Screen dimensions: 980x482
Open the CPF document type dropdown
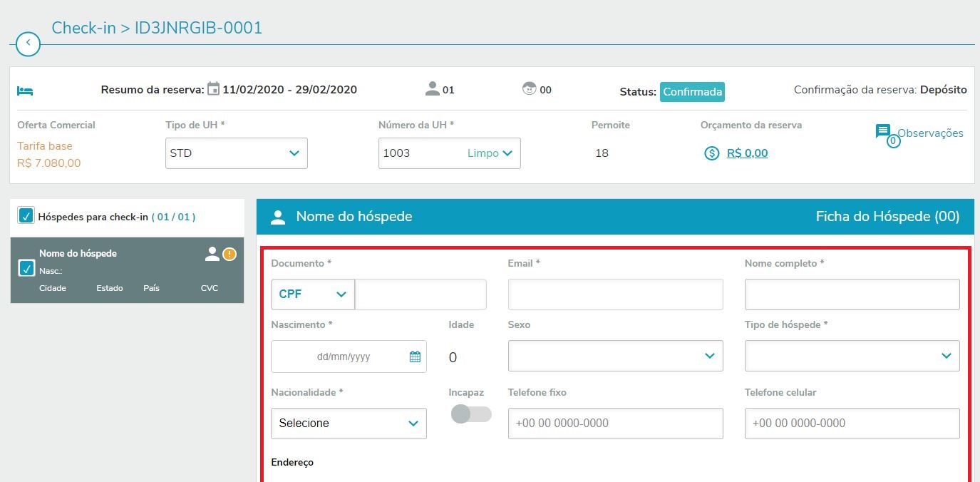313,294
